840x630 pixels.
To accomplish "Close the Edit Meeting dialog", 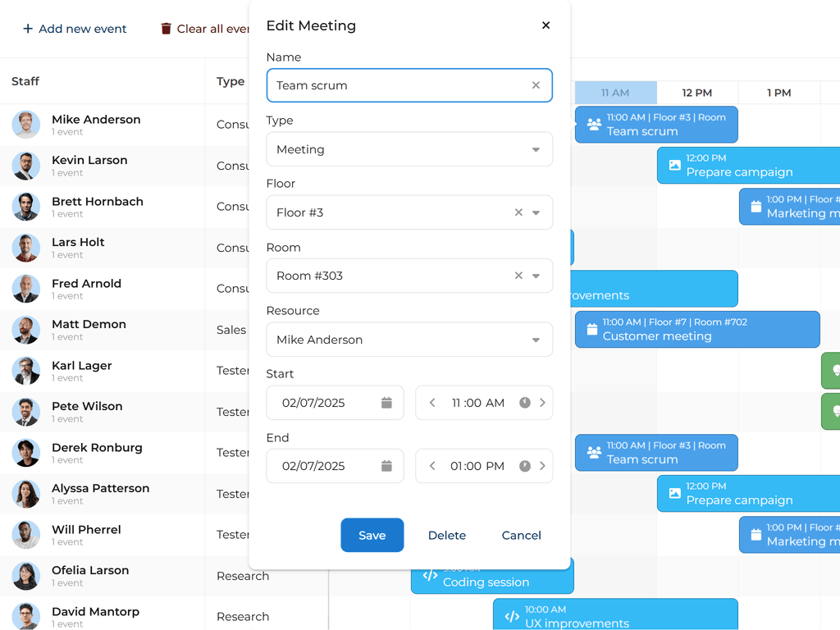I will 546,25.
